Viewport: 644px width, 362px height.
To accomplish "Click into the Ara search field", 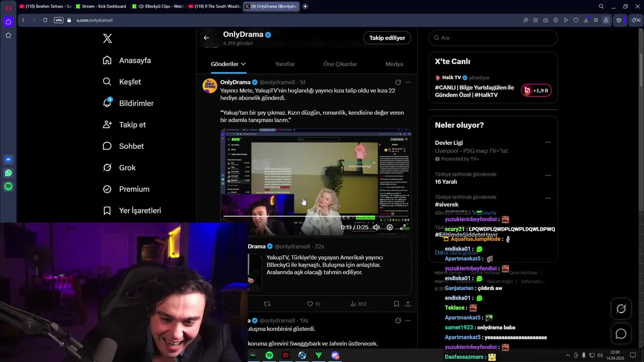I will (x=493, y=38).
